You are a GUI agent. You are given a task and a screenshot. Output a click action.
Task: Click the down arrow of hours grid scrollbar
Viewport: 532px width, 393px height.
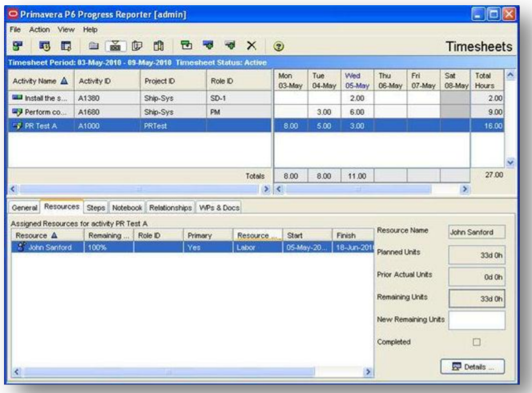point(510,163)
